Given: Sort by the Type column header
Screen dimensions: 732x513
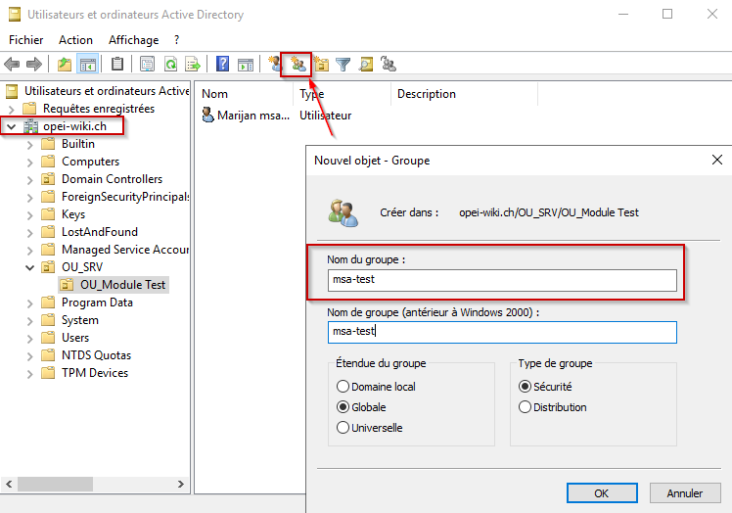Looking at the screenshot, I should pos(342,94).
